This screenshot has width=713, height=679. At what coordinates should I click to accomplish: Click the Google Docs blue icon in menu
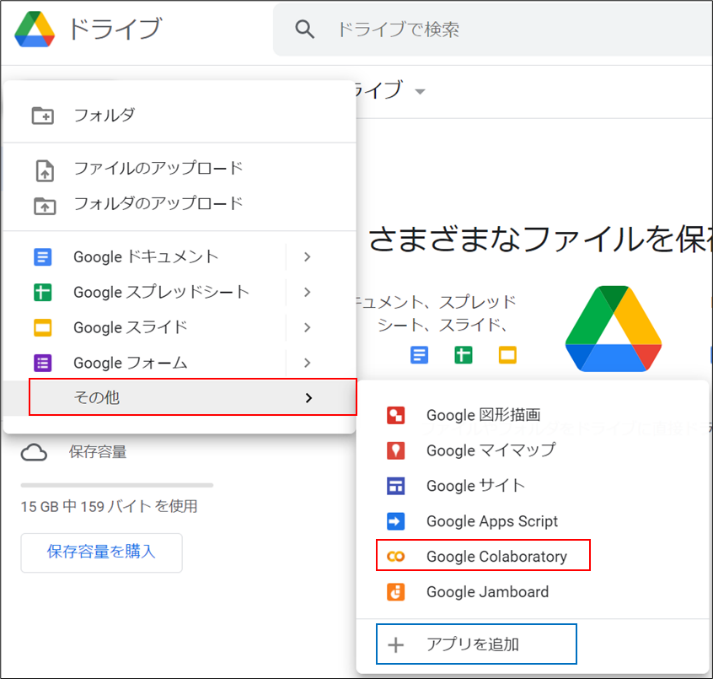[43, 257]
